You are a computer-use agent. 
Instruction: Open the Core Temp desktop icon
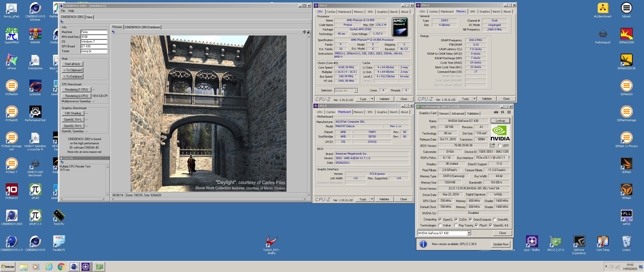click(603, 243)
